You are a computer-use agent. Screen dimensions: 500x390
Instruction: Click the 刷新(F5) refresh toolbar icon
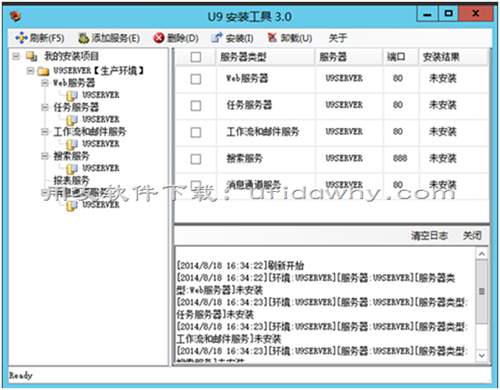coord(21,38)
